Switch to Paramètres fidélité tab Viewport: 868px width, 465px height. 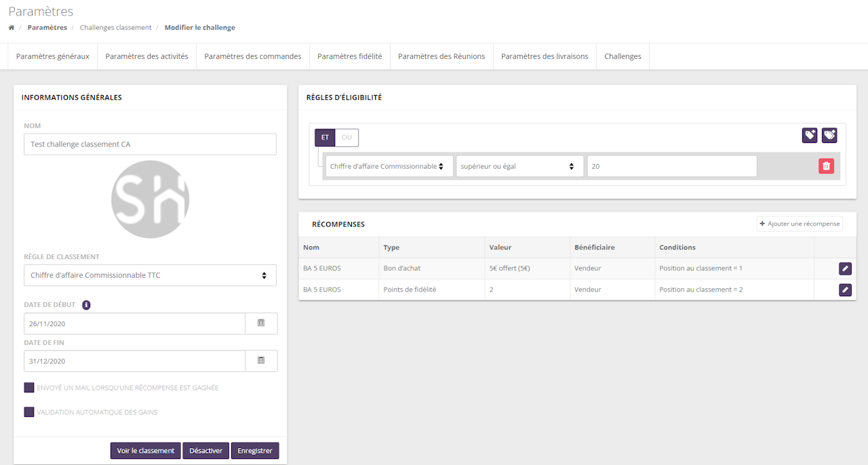(349, 56)
